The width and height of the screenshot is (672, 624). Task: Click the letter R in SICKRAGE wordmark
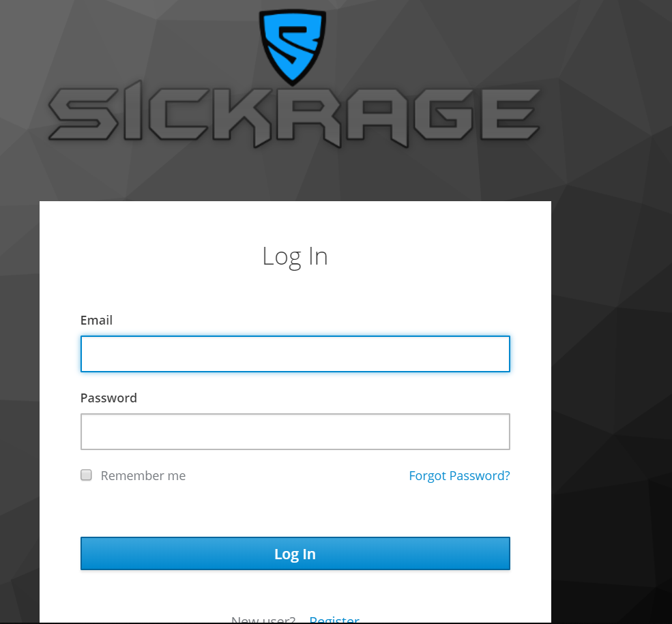click(x=308, y=116)
